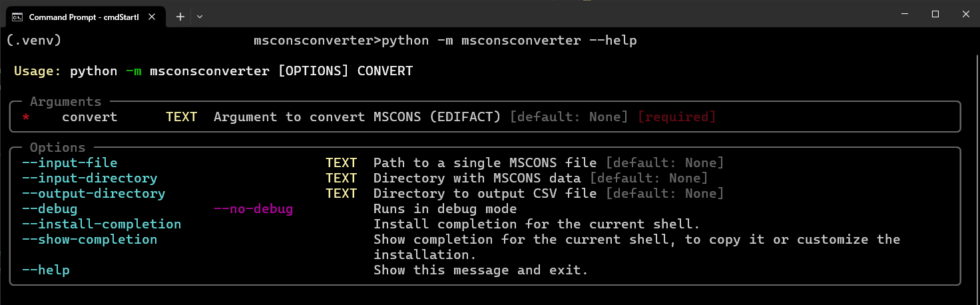The image size is (980, 305).
Task: Click the red asterisk required marker
Action: pos(26,118)
